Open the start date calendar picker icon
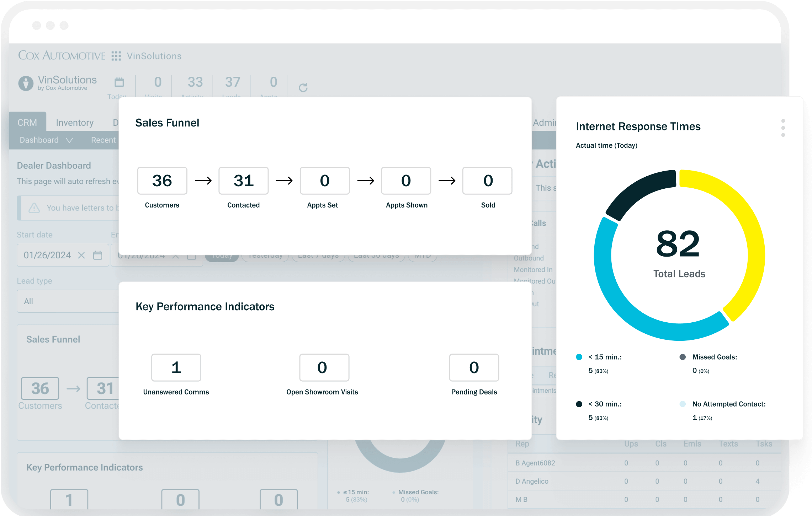This screenshot has height=516, width=812. pyautogui.click(x=97, y=255)
